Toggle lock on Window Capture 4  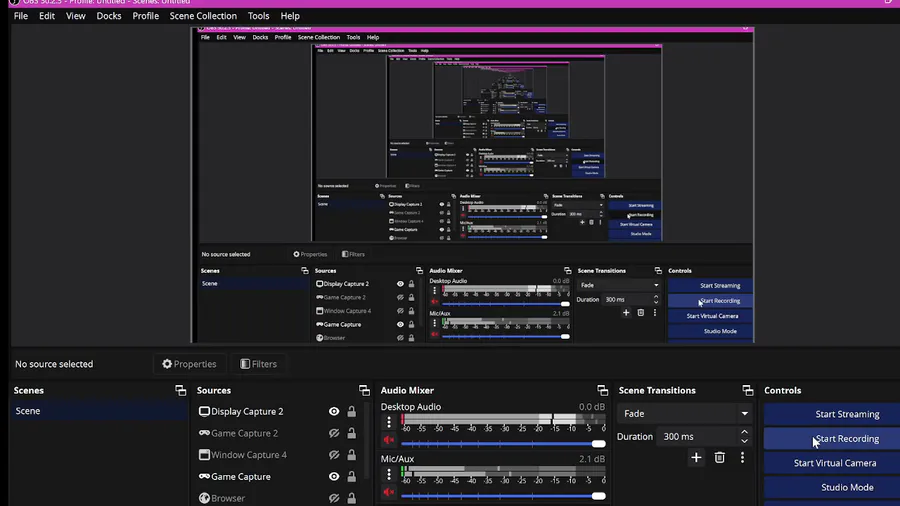pos(351,455)
